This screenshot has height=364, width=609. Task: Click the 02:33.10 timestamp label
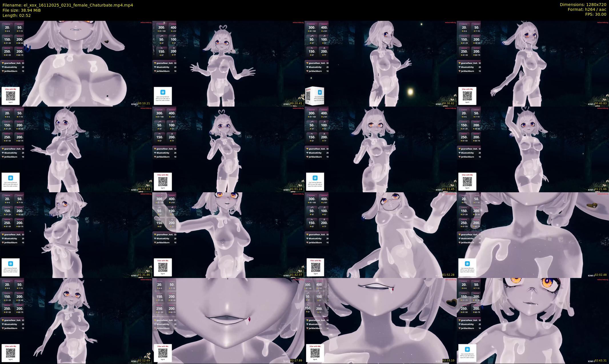coord(448,361)
